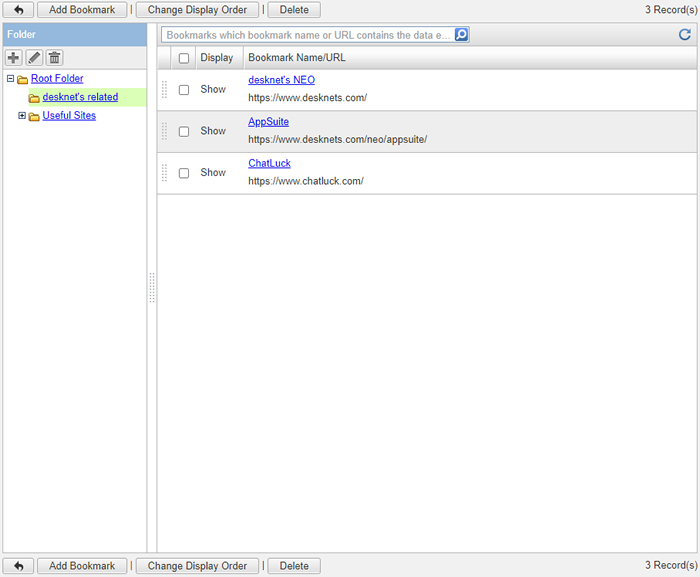Click the top back arrow button
The height and width of the screenshot is (577, 700).
(18, 10)
